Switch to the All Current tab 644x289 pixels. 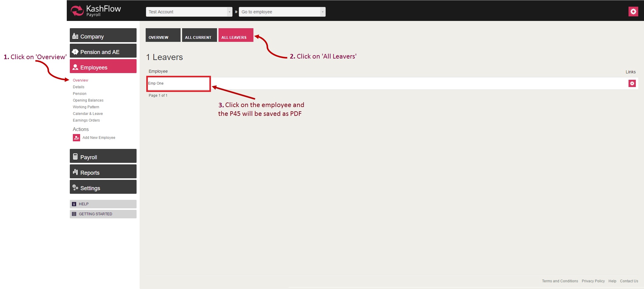[199, 36]
